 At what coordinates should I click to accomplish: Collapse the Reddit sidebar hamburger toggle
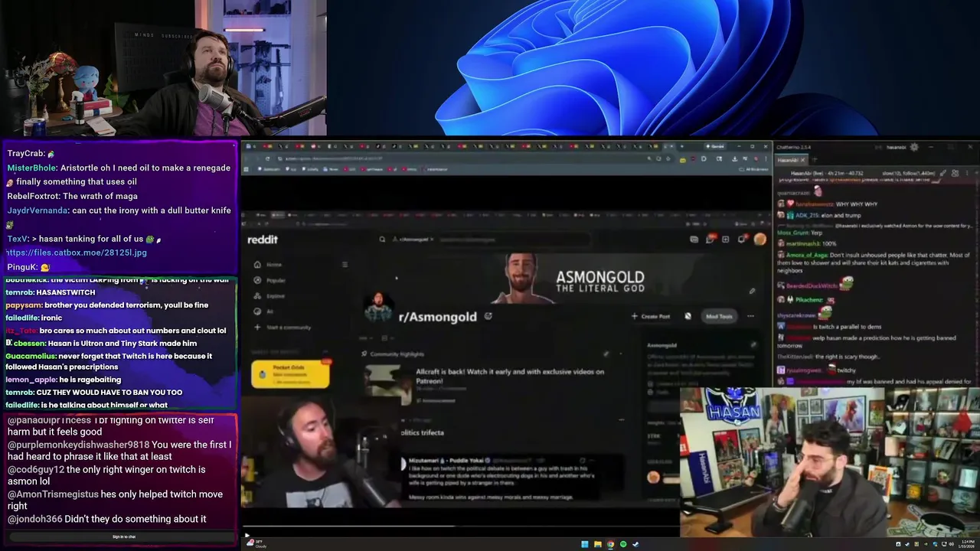(345, 265)
